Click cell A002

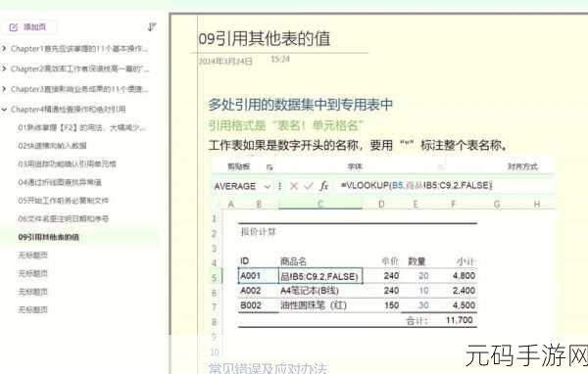pyautogui.click(x=251, y=291)
